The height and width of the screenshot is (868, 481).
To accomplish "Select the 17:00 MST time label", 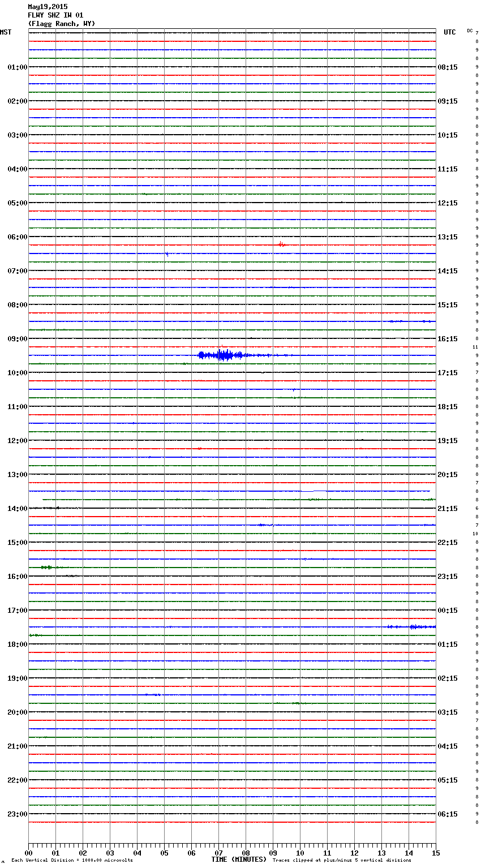I will pyautogui.click(x=18, y=611).
